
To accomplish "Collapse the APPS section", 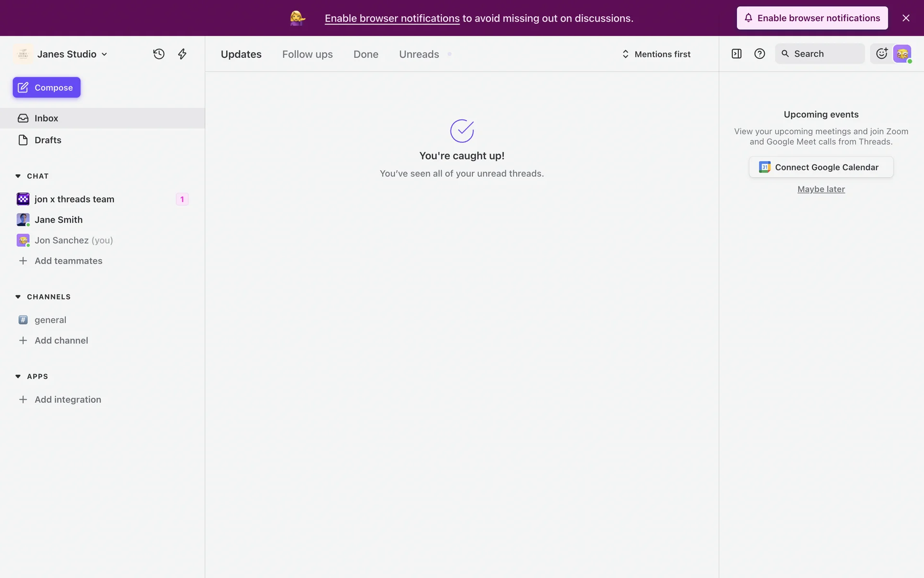I will click(x=18, y=377).
